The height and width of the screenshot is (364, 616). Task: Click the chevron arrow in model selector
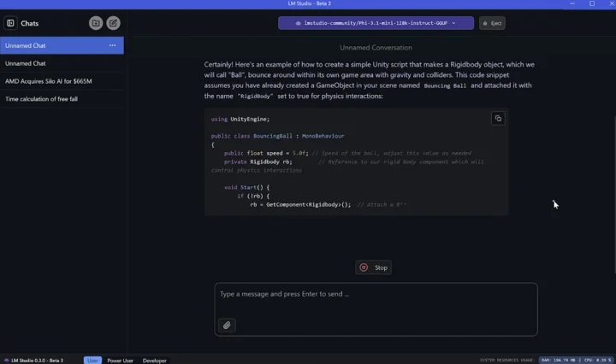point(453,23)
